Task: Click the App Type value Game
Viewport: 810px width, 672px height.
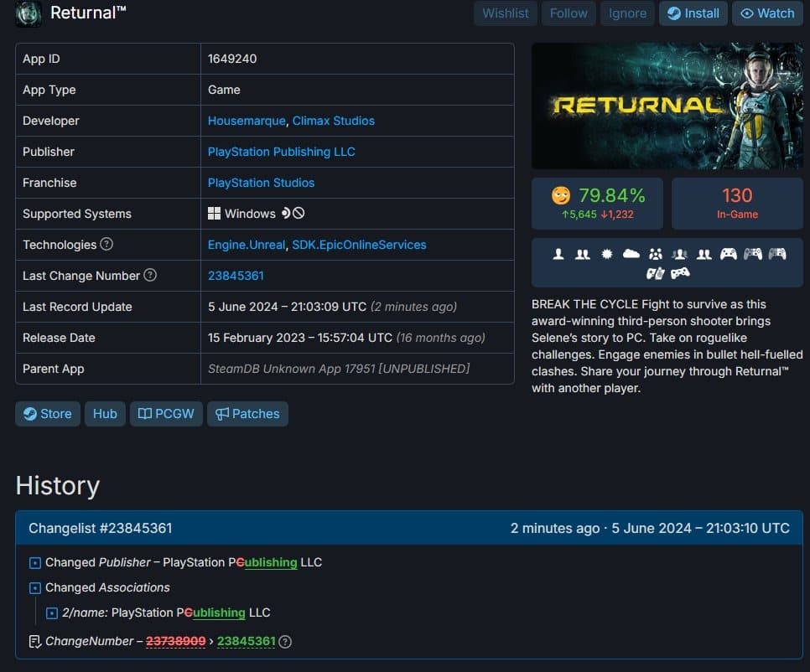Action: 224,90
